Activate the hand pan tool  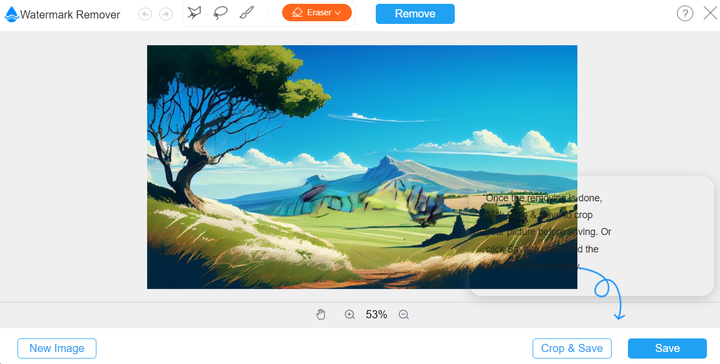click(321, 314)
